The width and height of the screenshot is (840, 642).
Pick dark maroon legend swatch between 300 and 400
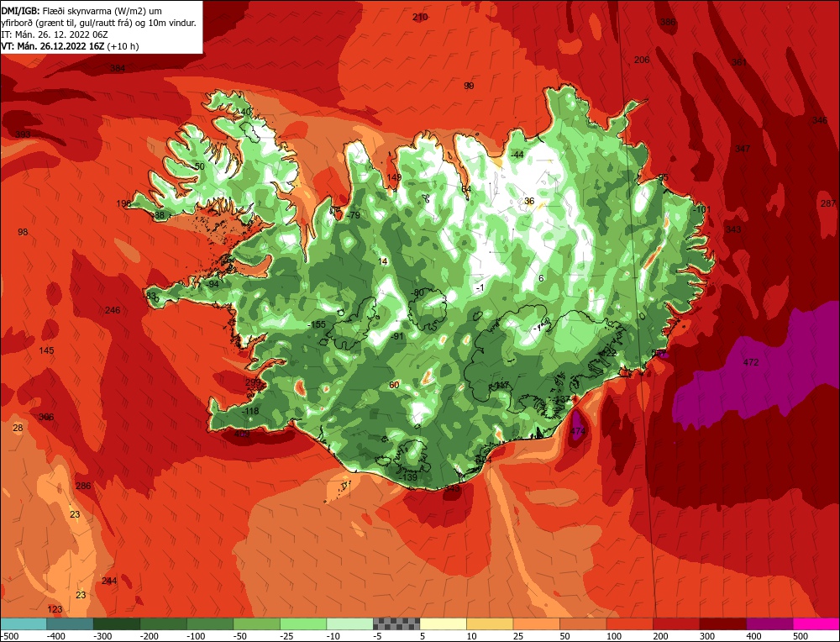722,624
